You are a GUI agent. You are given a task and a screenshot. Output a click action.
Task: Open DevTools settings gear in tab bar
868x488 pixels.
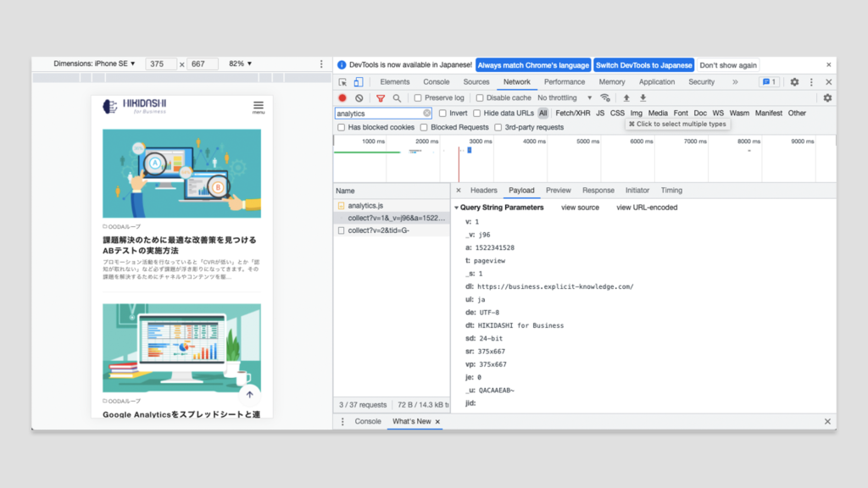(794, 82)
